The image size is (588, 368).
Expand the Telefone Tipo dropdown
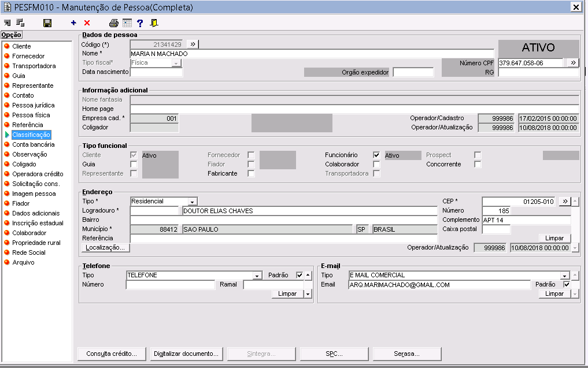257,276
